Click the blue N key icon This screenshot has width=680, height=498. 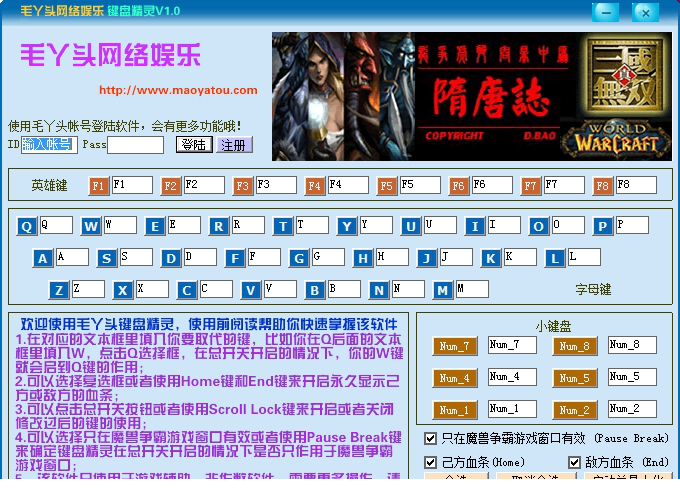click(379, 290)
